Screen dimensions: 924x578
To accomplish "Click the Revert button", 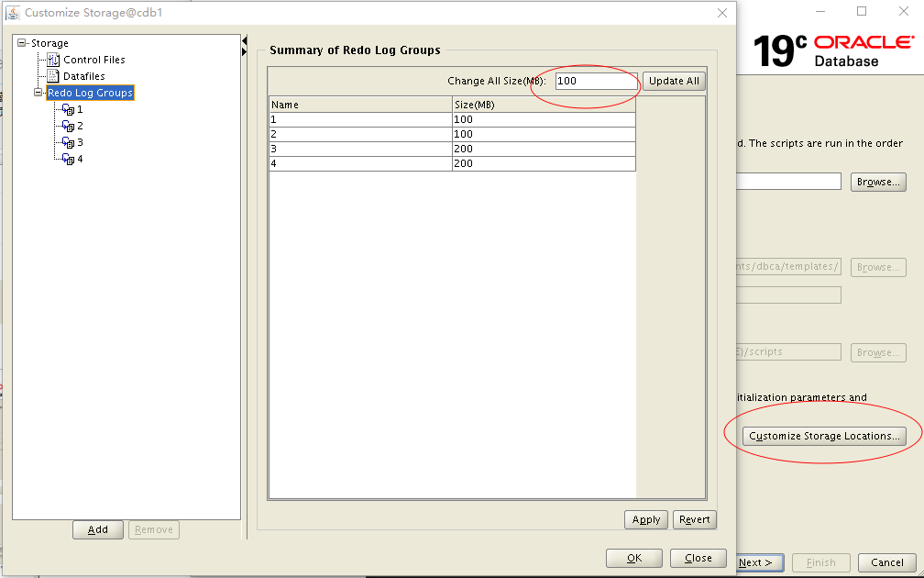I will pos(694,519).
